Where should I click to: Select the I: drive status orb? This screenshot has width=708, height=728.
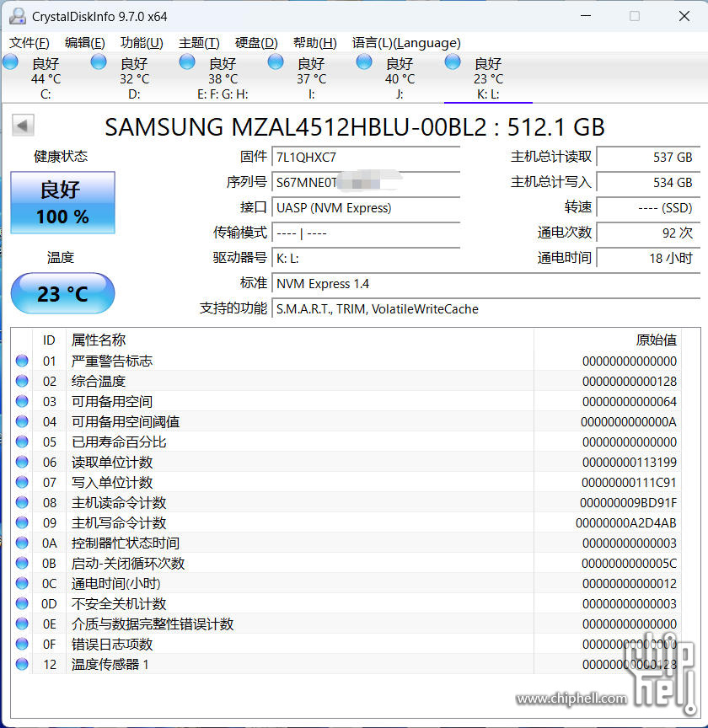click(276, 62)
